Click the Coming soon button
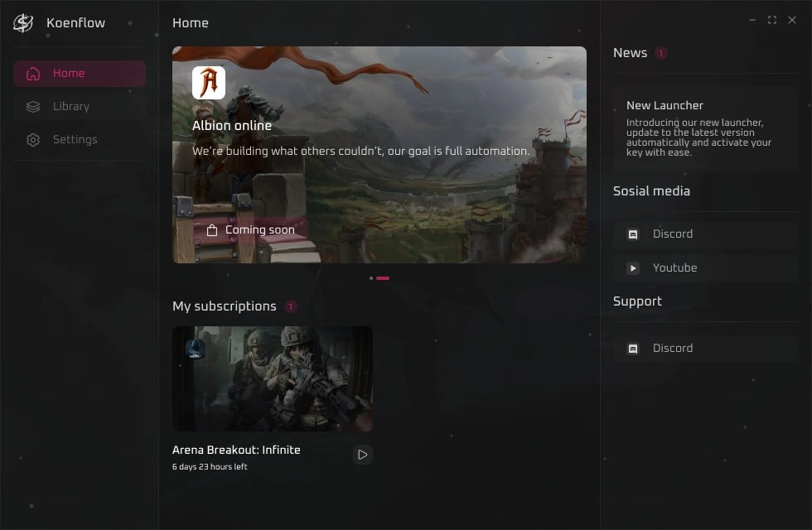 coord(250,230)
